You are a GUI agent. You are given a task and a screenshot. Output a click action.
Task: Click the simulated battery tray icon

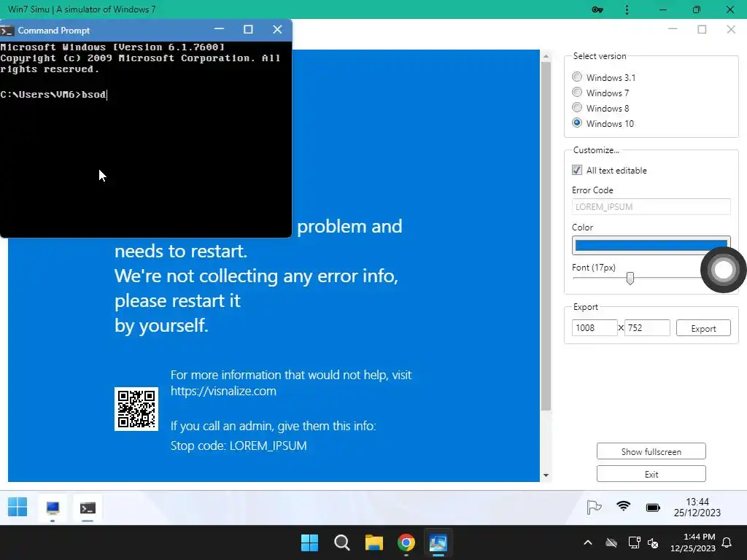coord(653,507)
